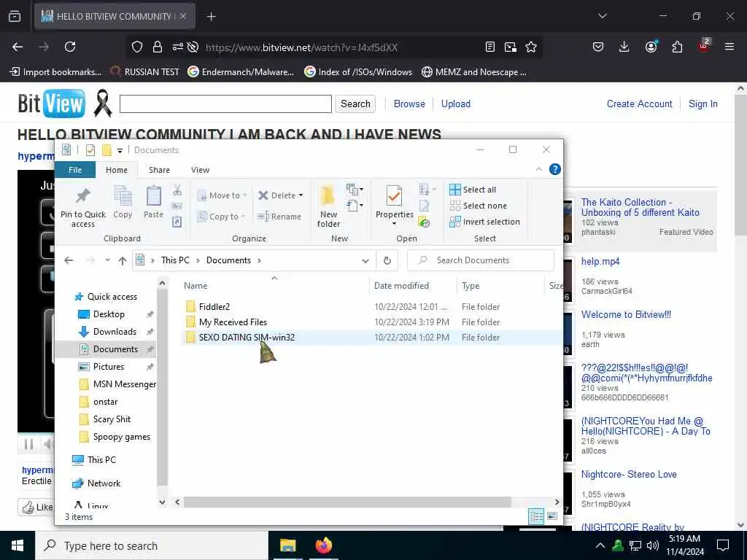Viewport: 747px width, 560px height.
Task: Open Firefox account avatar icon
Action: point(651,47)
